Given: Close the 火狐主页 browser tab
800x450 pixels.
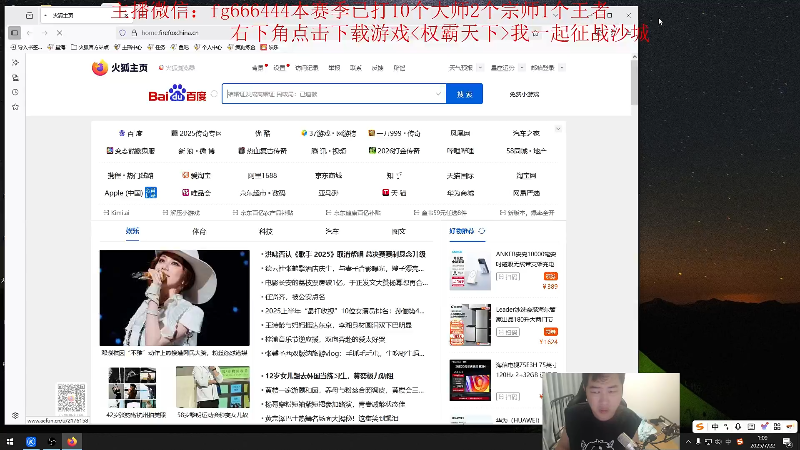Looking at the screenshot, I should pos(127,15).
